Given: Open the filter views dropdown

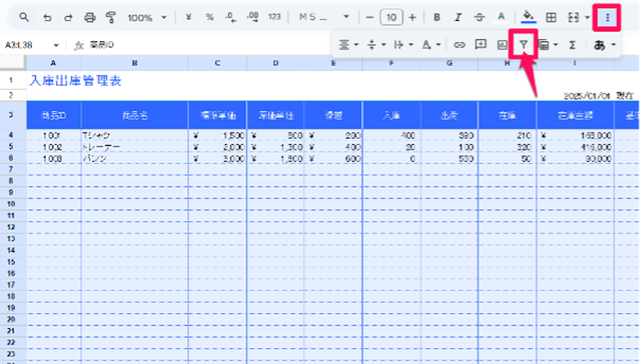Looking at the screenshot, I should 548,45.
